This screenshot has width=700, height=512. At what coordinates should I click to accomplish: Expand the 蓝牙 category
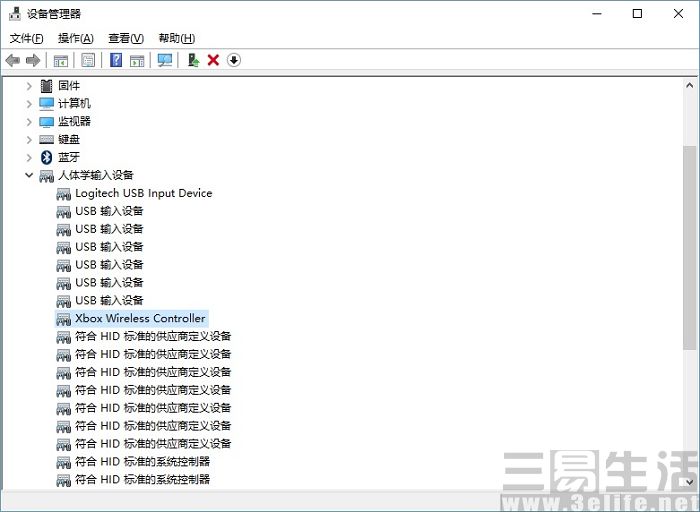[x=29, y=158]
